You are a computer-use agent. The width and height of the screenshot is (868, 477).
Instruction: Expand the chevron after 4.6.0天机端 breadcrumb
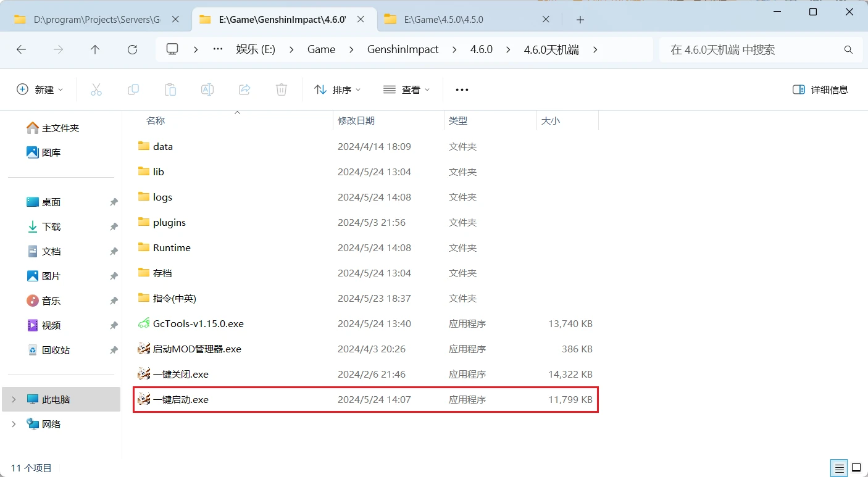point(595,49)
